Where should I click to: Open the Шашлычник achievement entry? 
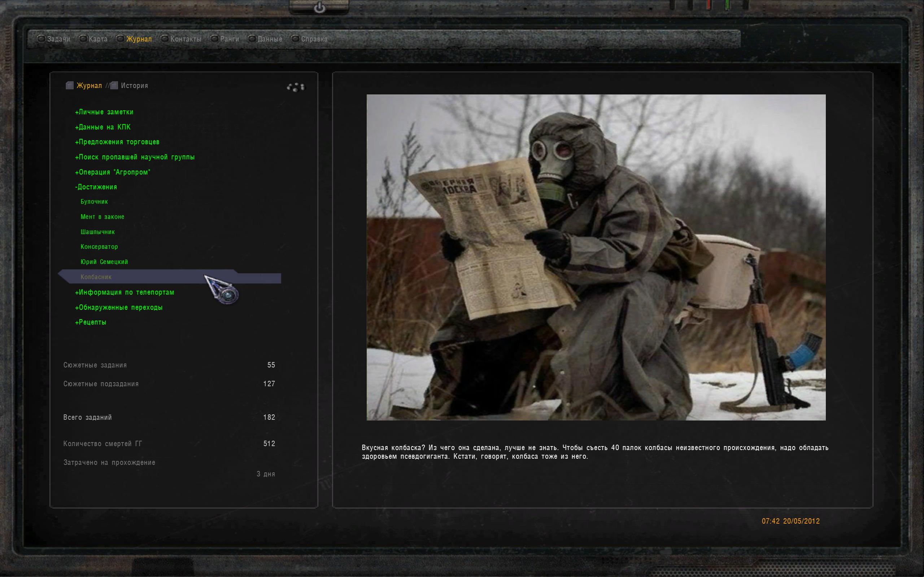pos(98,232)
